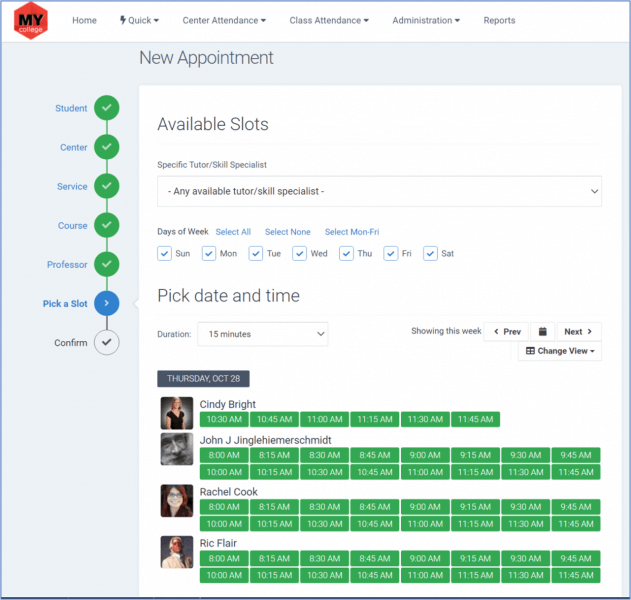The height and width of the screenshot is (600, 631).
Task: Click the Service step green checkmark circle
Action: (x=107, y=186)
